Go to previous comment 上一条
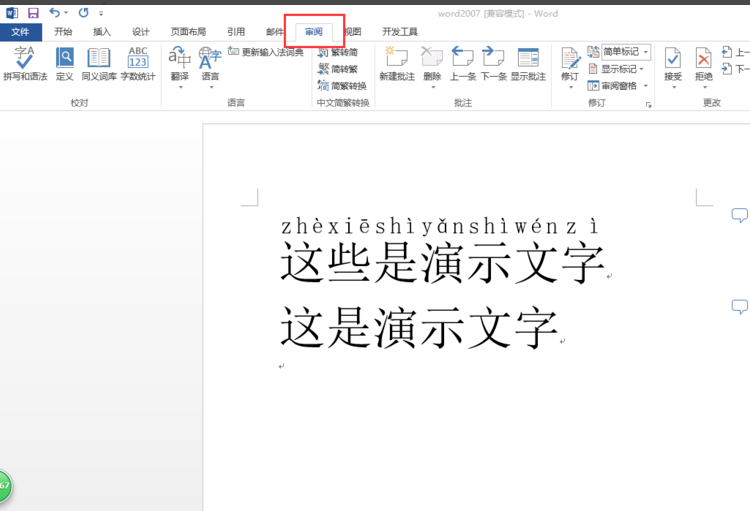The width and height of the screenshot is (750, 511). 463,64
